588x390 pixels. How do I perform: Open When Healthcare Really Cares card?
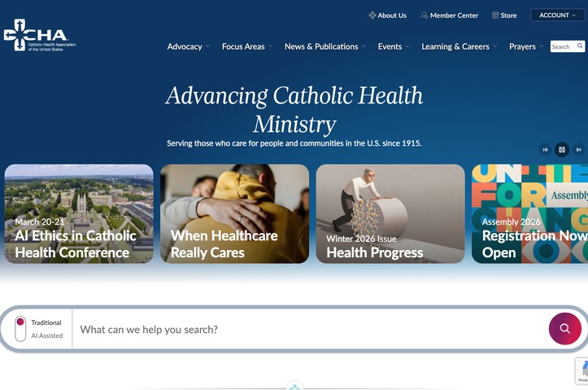[235, 213]
